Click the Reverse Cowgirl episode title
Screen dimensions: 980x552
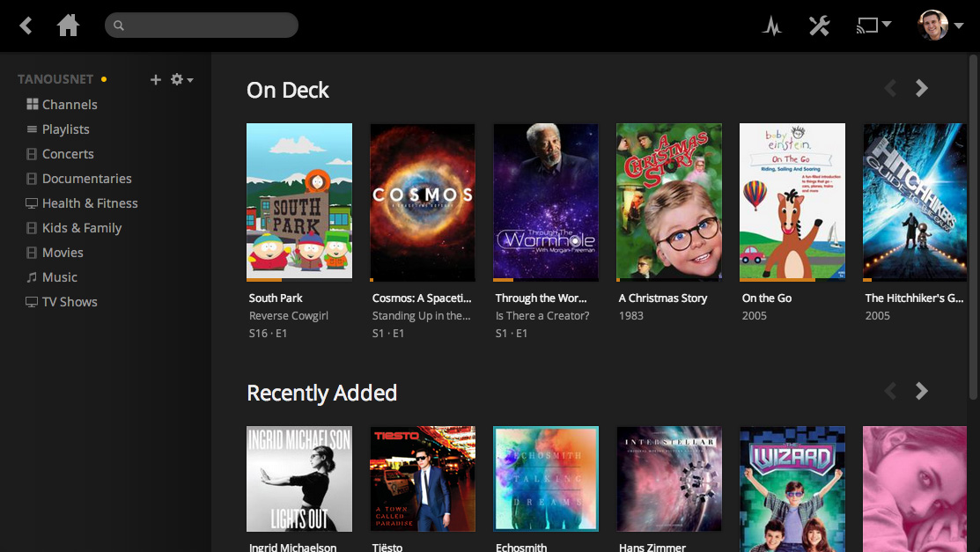coord(289,316)
